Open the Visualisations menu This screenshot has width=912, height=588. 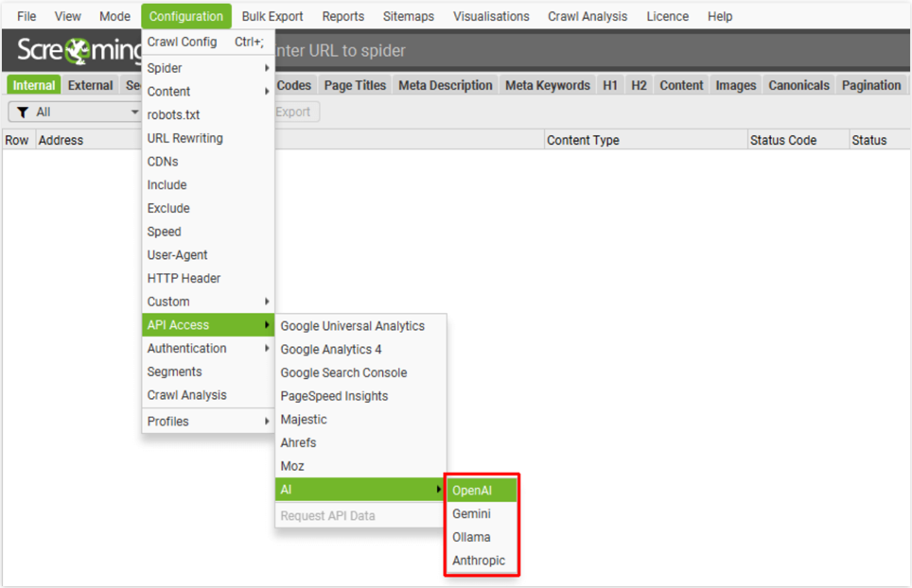coord(491,16)
